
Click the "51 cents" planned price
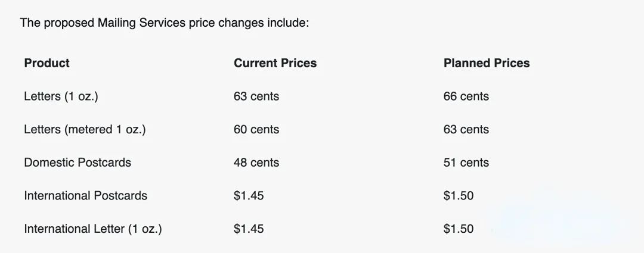[466, 163]
